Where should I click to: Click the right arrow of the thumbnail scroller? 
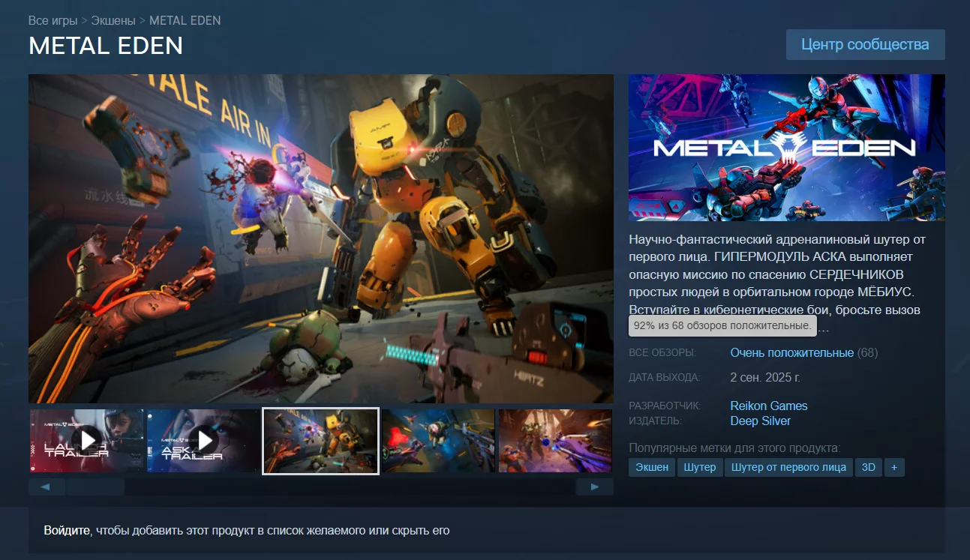click(595, 487)
